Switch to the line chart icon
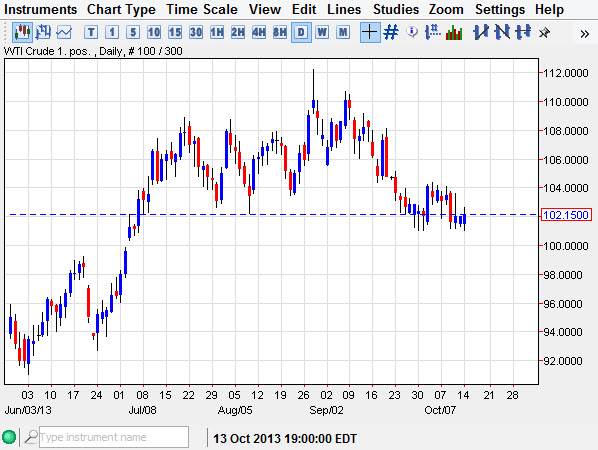Viewport: 598px width, 450px height. coord(64,32)
